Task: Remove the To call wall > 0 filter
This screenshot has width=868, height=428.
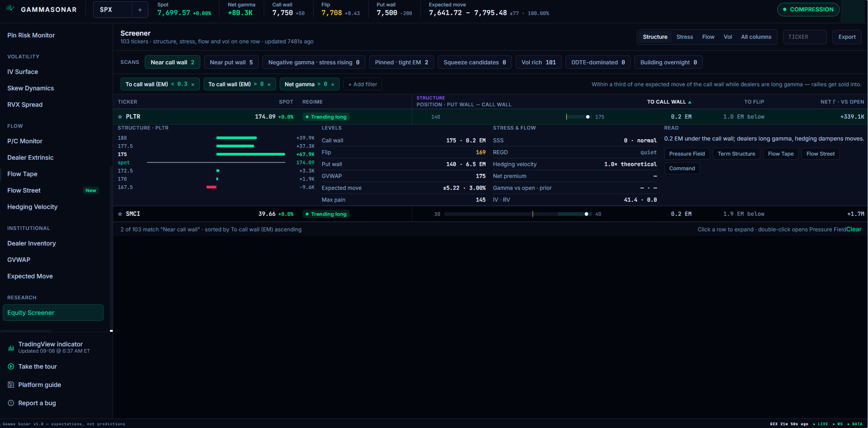Action: (269, 84)
